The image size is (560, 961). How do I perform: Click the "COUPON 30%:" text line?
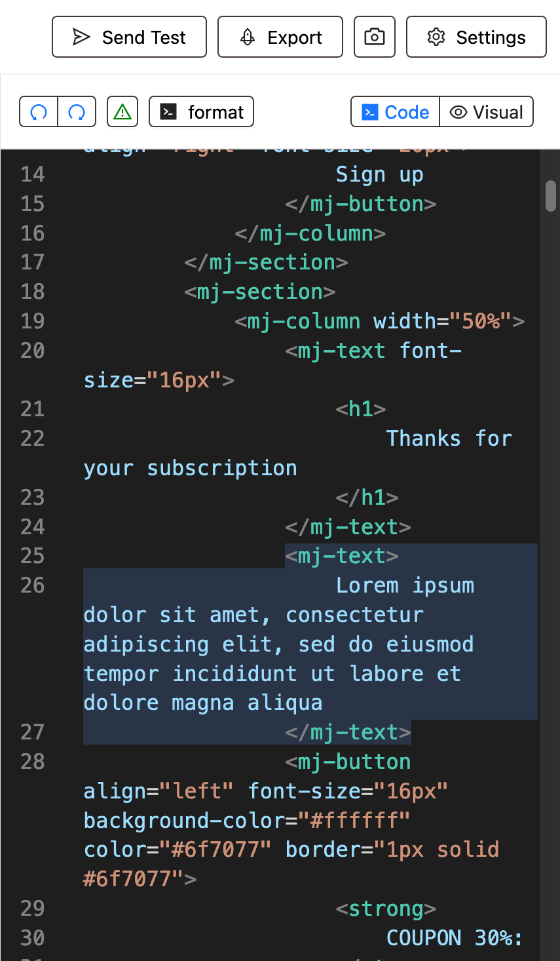click(455, 938)
